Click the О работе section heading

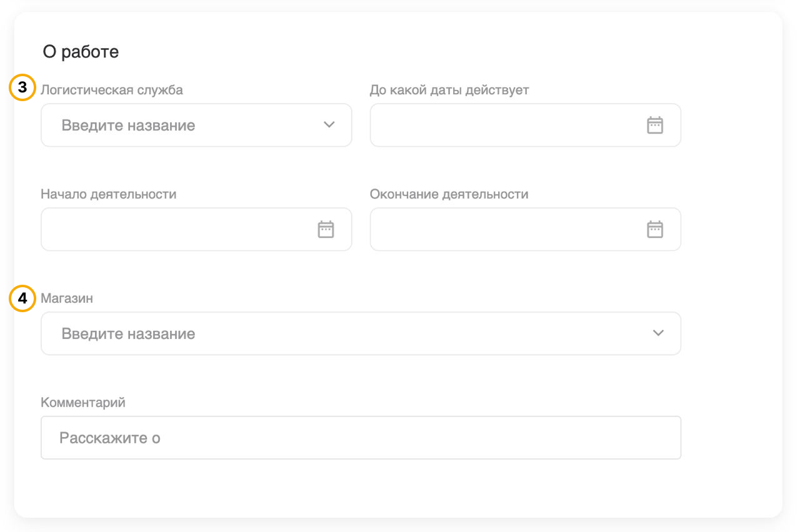pos(81,52)
